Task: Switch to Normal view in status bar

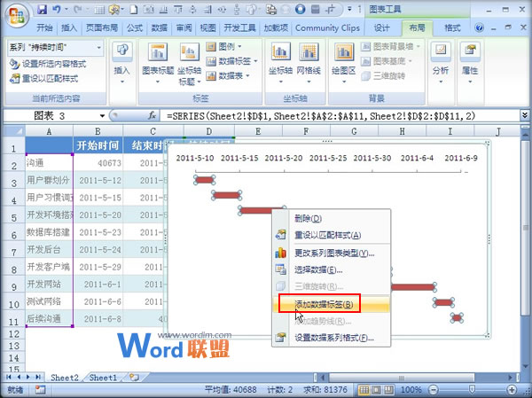Action: click(364, 389)
